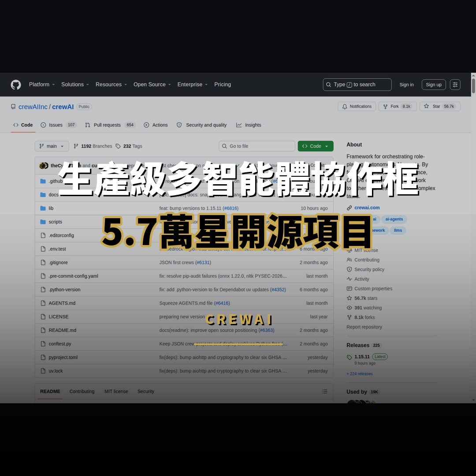Image resolution: width=476 pixels, height=476 pixels.
Task: Open the .env.test file
Action: click(x=57, y=249)
